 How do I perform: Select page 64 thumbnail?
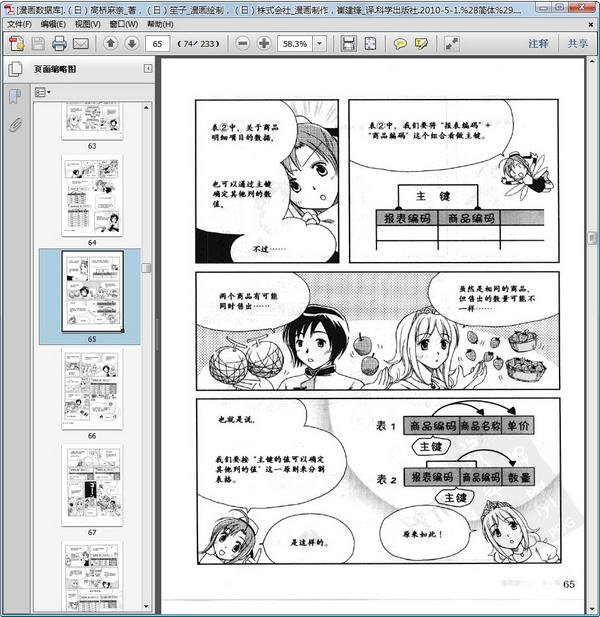click(92, 196)
